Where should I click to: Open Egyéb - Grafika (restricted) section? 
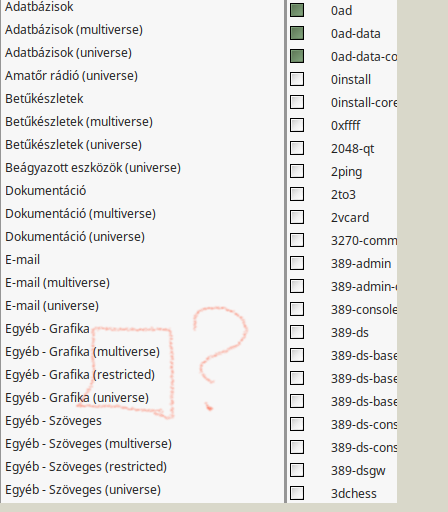pyautogui.click(x=80, y=375)
